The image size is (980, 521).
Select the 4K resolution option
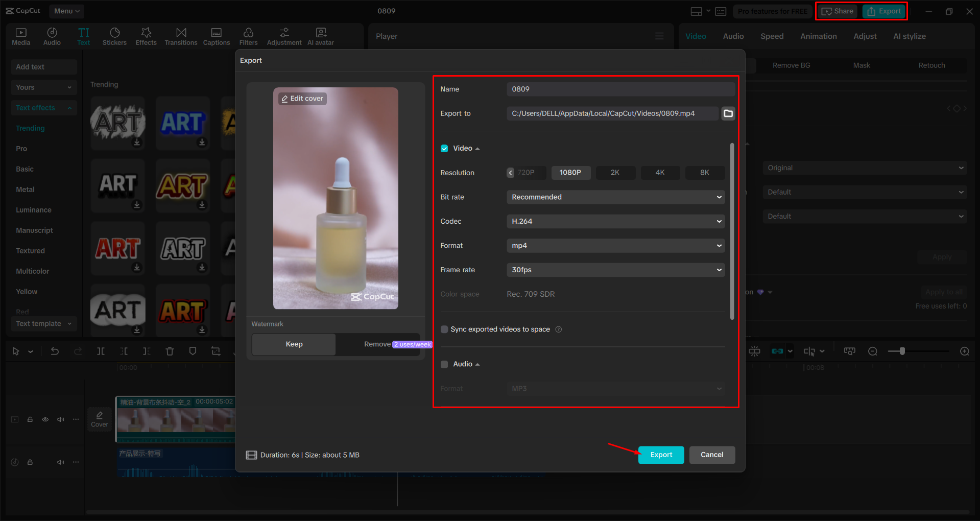coord(660,172)
